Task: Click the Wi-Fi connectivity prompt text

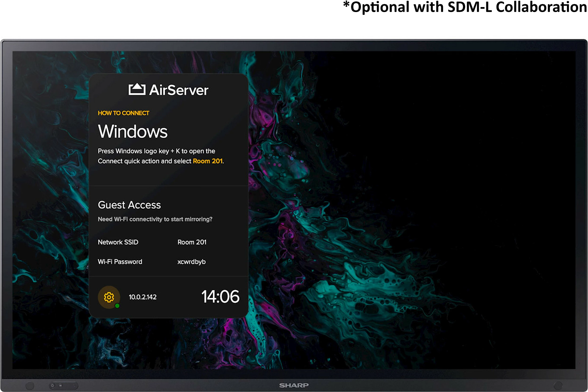Action: coord(155,219)
